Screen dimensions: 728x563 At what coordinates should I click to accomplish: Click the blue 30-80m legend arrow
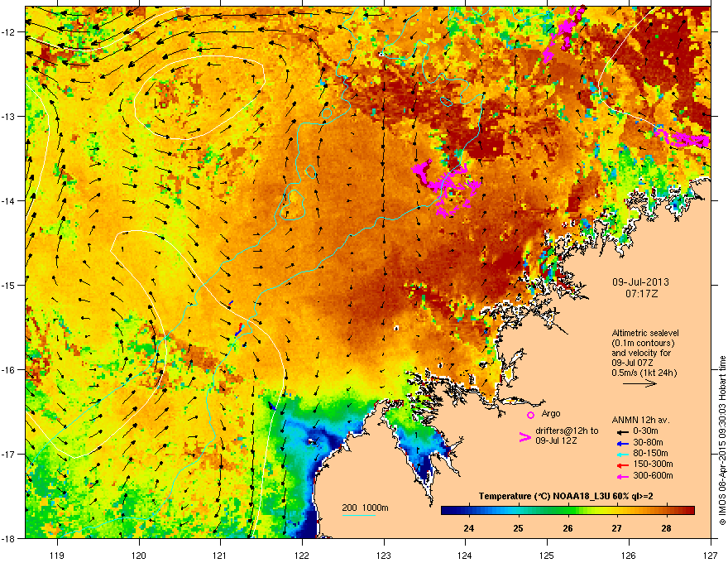tap(622, 444)
